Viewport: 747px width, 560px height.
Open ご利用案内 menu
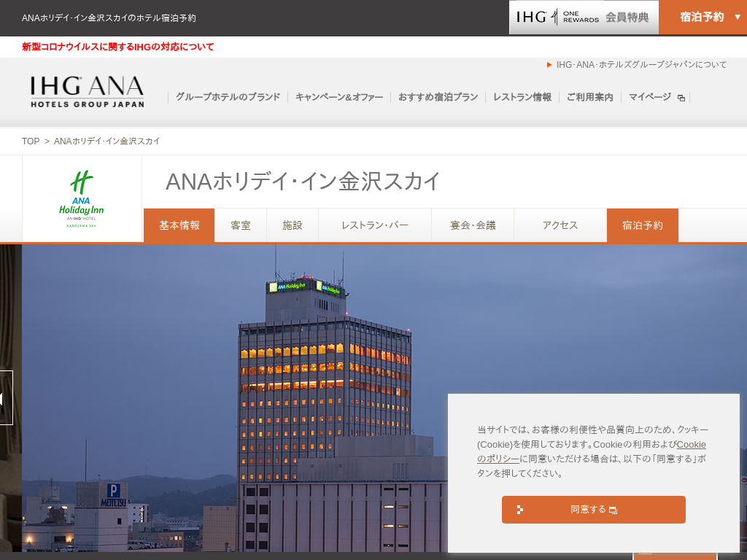point(589,97)
